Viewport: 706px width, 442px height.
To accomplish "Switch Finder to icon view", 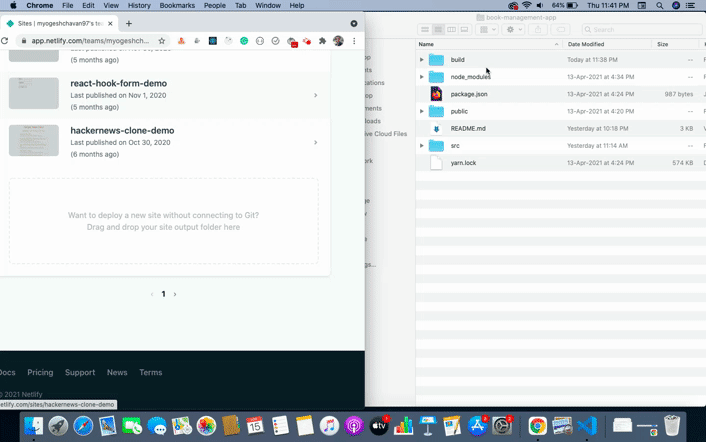I will 425,30.
